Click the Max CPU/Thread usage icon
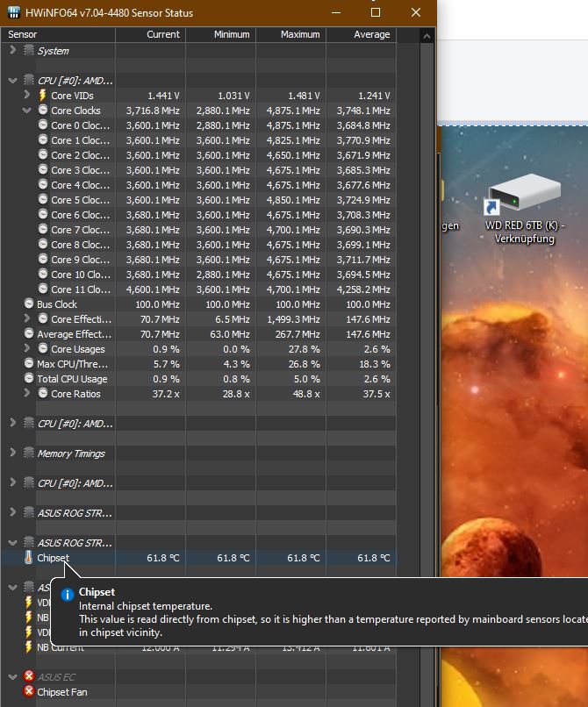The width and height of the screenshot is (588, 707). tap(29, 363)
